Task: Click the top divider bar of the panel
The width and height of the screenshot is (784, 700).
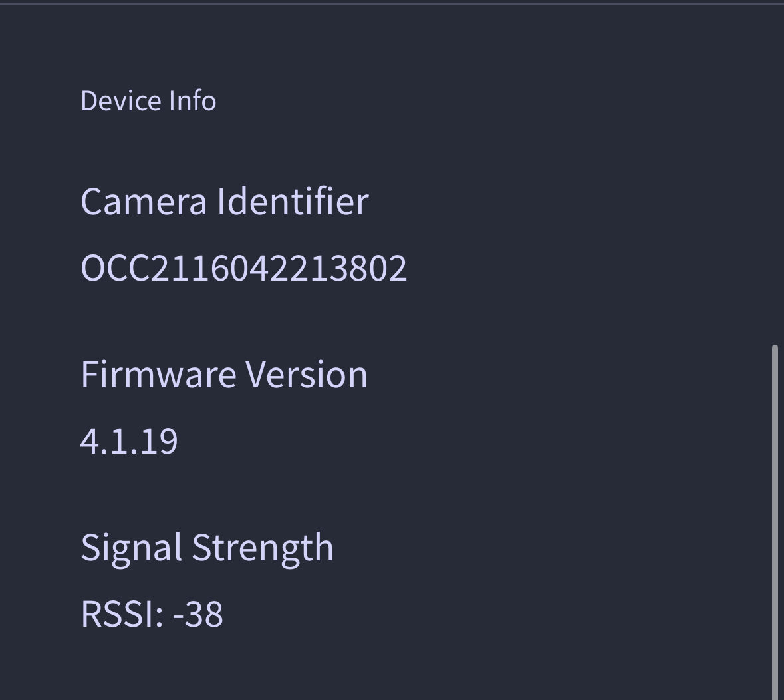Action: [392, 3]
